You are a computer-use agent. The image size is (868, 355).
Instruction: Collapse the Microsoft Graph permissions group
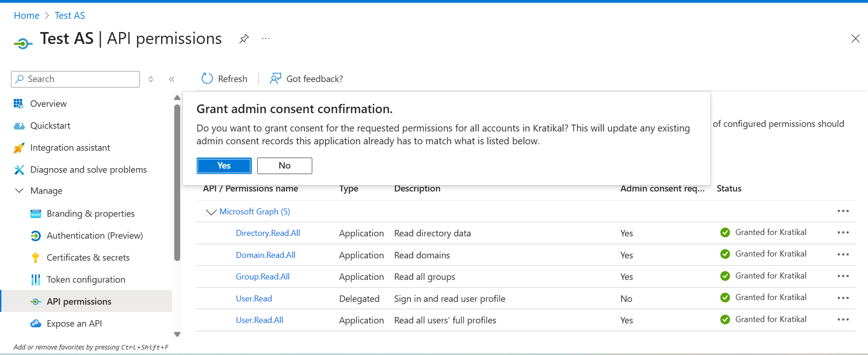click(x=211, y=212)
